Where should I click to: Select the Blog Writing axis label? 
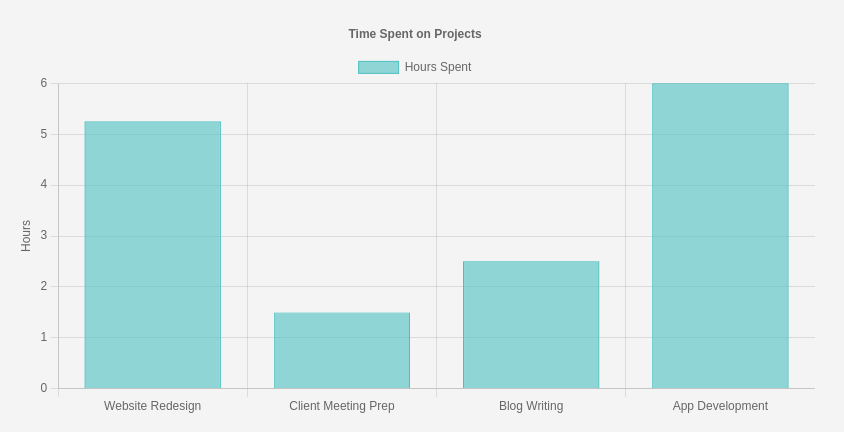coord(531,406)
